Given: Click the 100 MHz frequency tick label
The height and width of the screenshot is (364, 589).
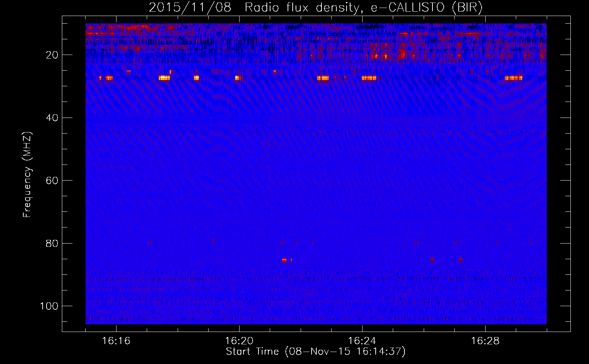Looking at the screenshot, I should coord(49,306).
